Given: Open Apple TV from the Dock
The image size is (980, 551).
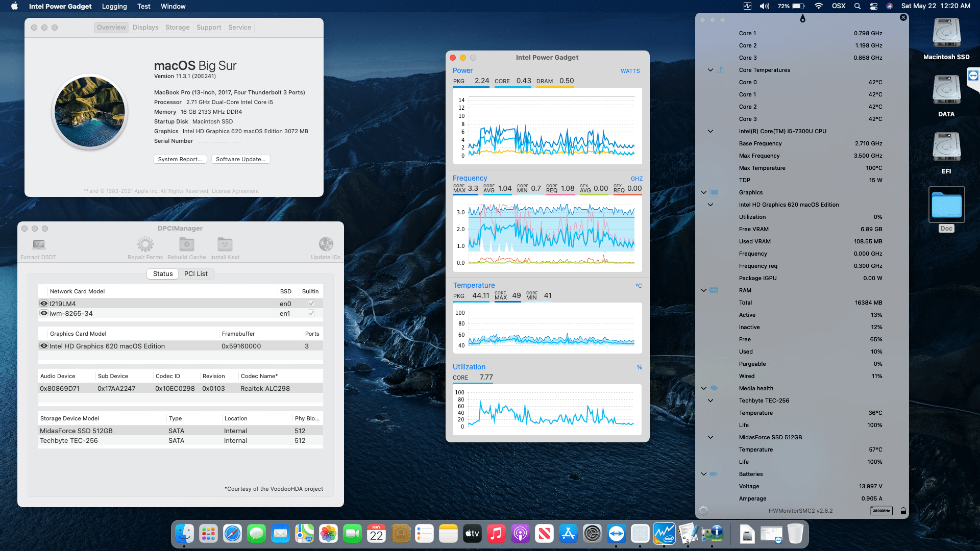Looking at the screenshot, I should (x=472, y=534).
